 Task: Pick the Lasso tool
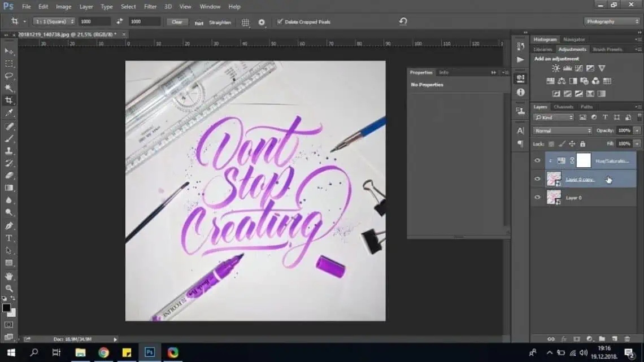pos(9,76)
